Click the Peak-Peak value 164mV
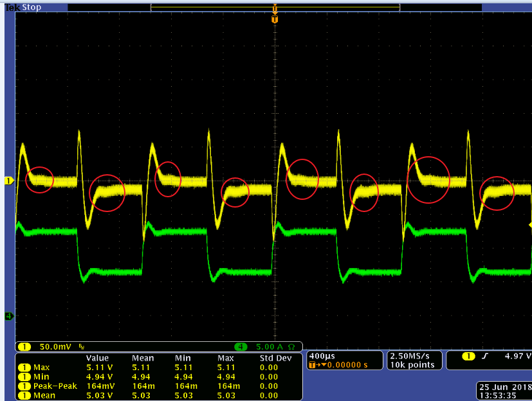532x401 pixels. [101, 386]
